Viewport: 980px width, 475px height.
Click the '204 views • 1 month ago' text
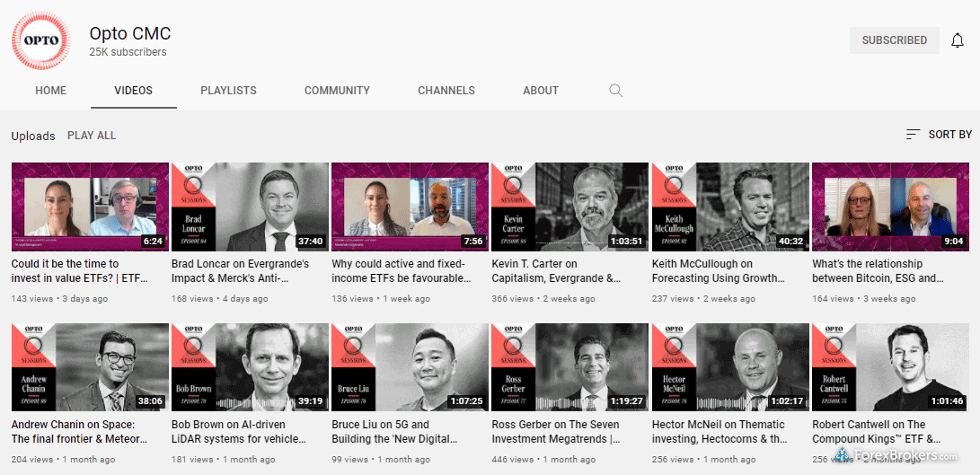click(63, 460)
